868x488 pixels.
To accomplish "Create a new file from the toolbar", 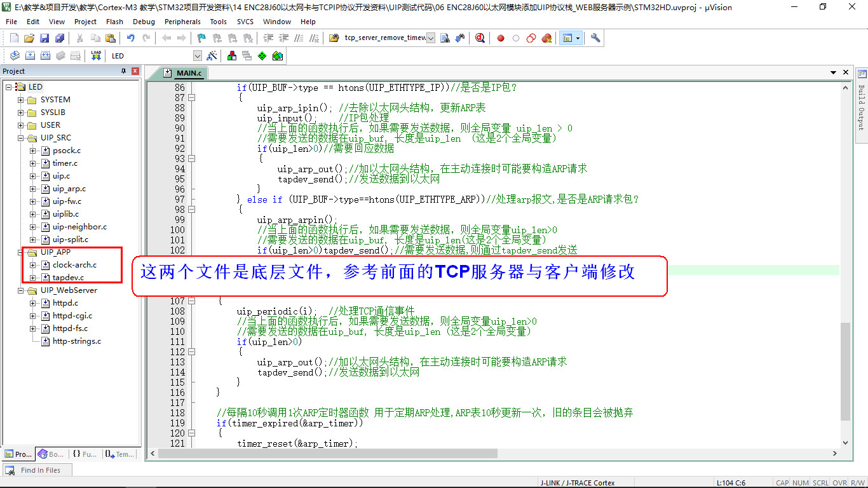I will [x=14, y=38].
